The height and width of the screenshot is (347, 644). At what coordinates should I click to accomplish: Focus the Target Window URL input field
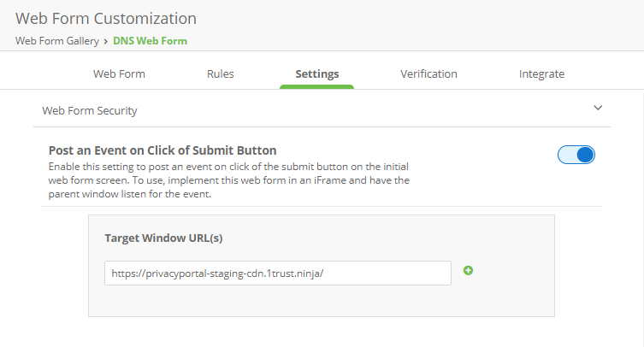(x=278, y=273)
